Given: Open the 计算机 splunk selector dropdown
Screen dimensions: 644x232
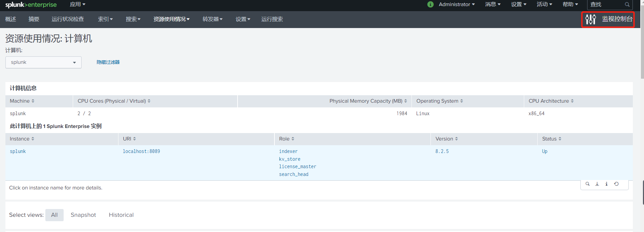Looking at the screenshot, I should [43, 62].
